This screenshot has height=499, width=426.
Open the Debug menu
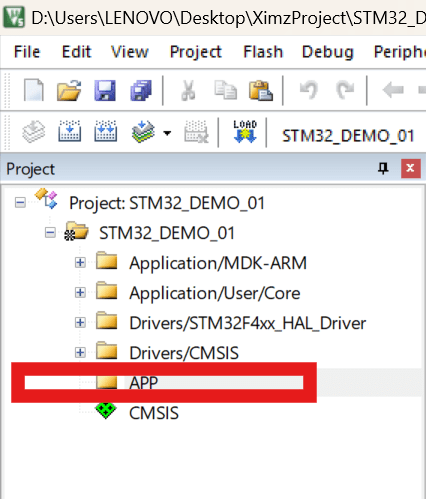(328, 52)
